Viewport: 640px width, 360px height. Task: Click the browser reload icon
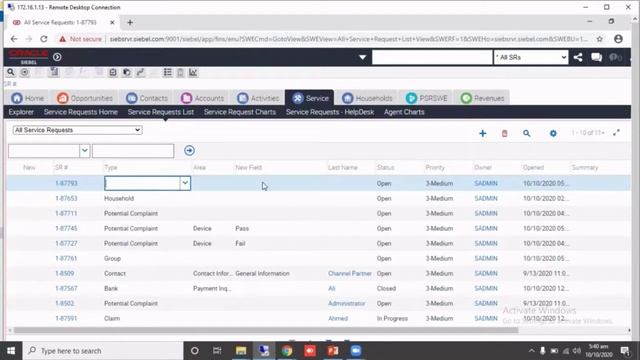(44, 39)
